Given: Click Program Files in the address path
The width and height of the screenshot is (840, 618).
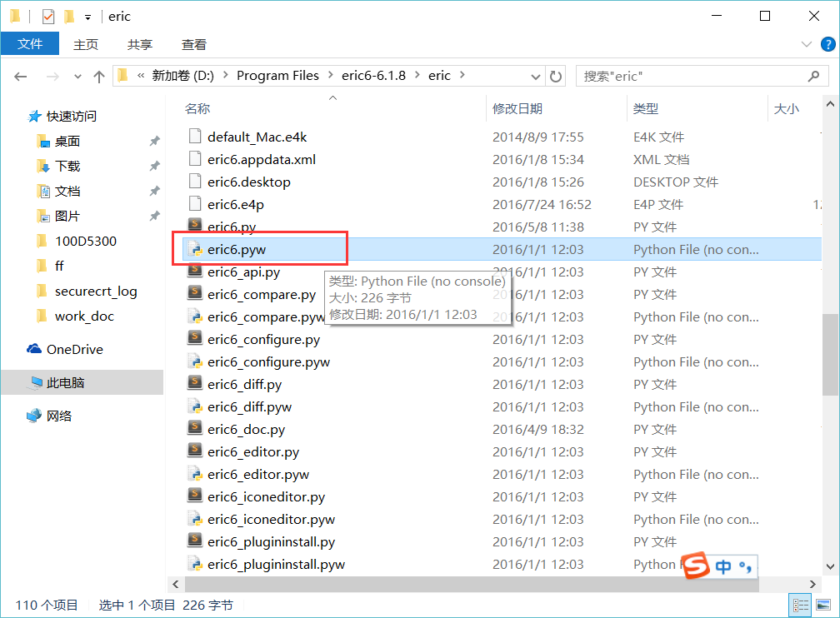Looking at the screenshot, I should [x=277, y=76].
